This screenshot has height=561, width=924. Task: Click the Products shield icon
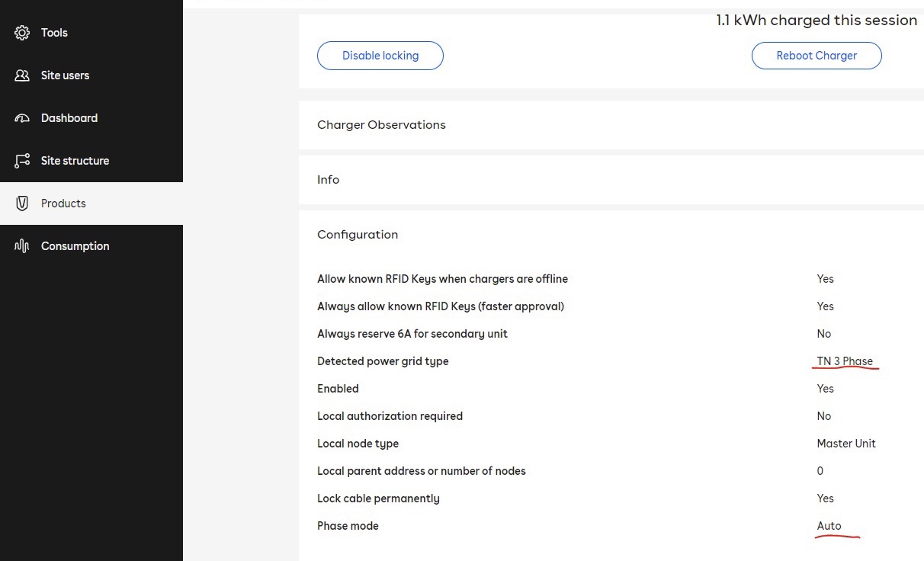tap(22, 203)
